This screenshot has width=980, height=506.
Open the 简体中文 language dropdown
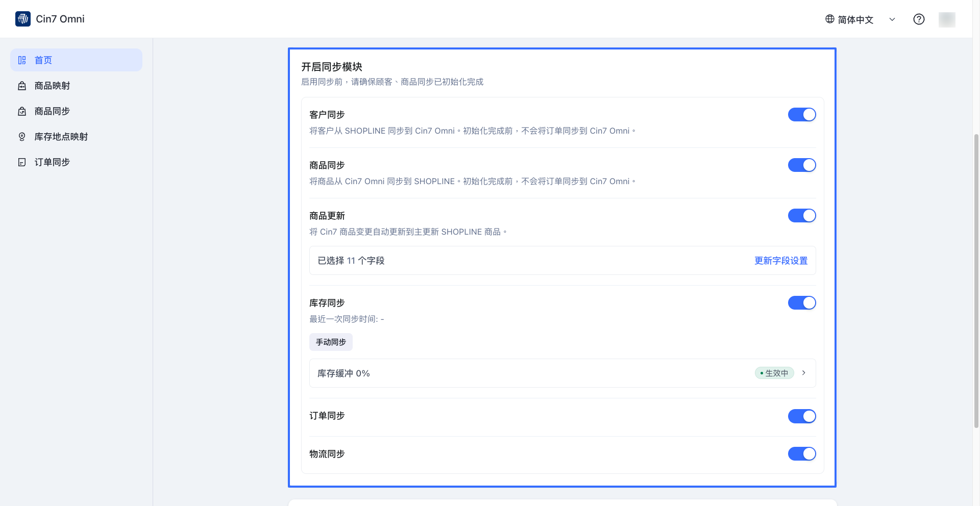861,19
